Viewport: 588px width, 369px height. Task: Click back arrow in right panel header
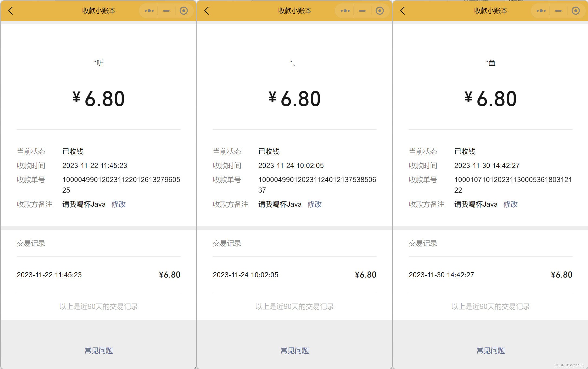click(x=403, y=11)
